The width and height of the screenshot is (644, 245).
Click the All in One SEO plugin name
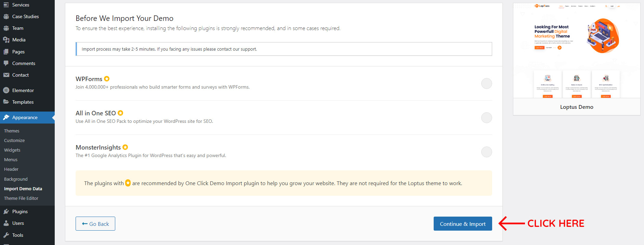pos(96,113)
